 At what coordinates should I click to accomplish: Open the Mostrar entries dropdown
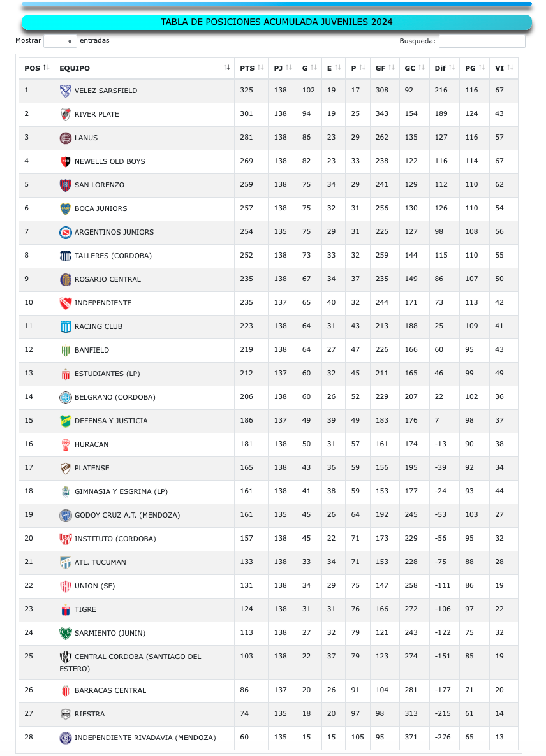pos(60,41)
